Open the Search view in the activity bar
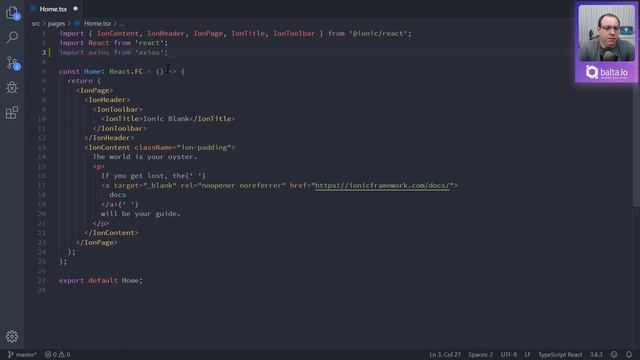Screen dimensions: 640x360 pyautogui.click(x=12, y=38)
